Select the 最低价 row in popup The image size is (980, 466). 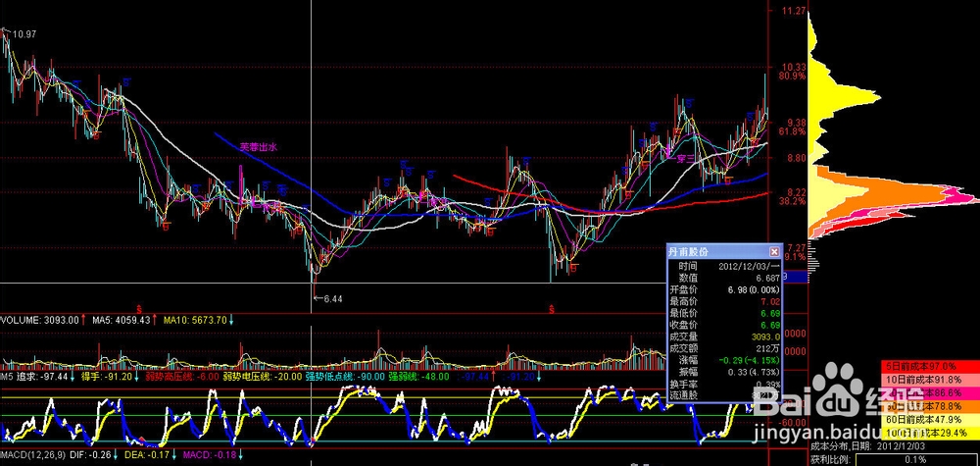pos(724,313)
